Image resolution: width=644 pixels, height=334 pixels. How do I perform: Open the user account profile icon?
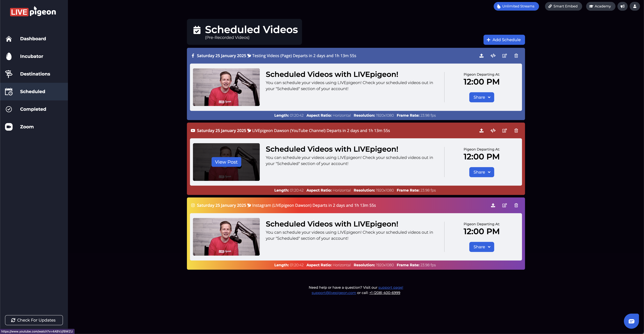pyautogui.click(x=634, y=6)
